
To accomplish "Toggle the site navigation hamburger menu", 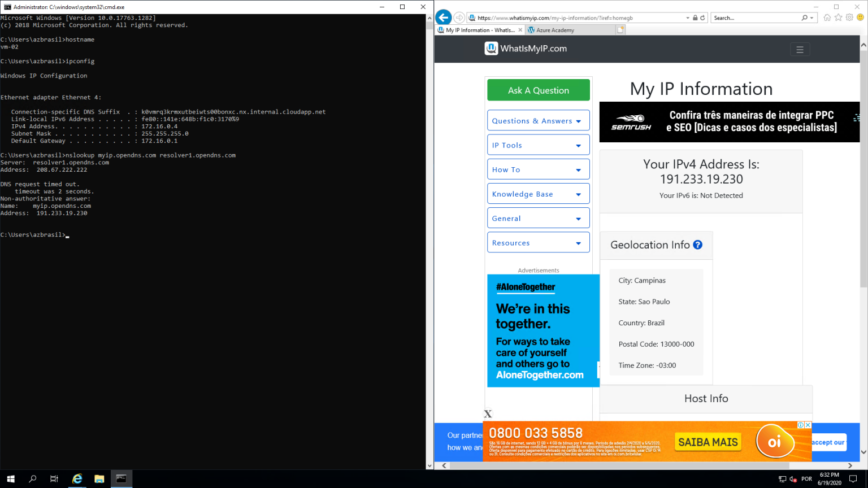I will [x=800, y=49].
